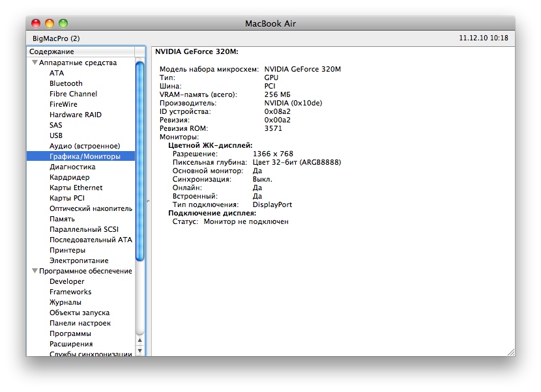The width and height of the screenshot is (541, 392).
Task: Collapse the Аппаратные средства section triangle
Action: coord(35,63)
